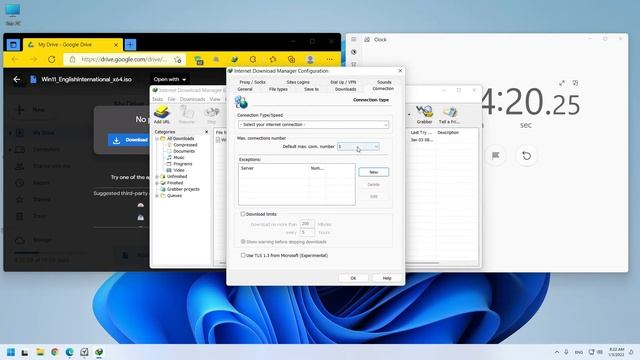The image size is (640, 360).
Task: Open Edge settings and more menu
Action: (329, 60)
